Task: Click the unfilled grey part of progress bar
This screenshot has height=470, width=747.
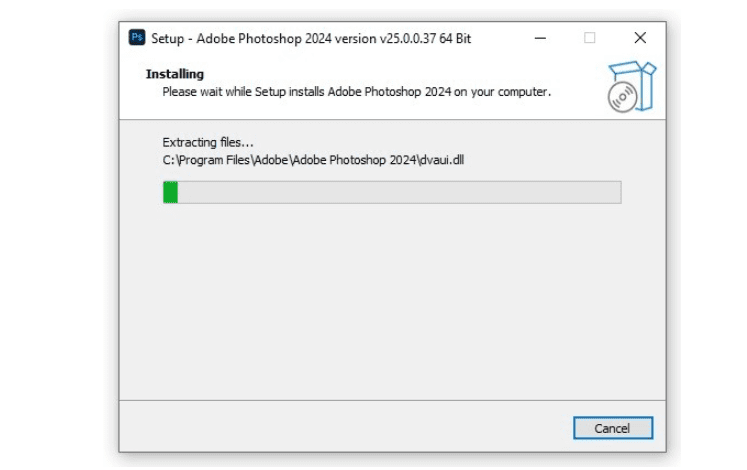Action: coord(400,192)
